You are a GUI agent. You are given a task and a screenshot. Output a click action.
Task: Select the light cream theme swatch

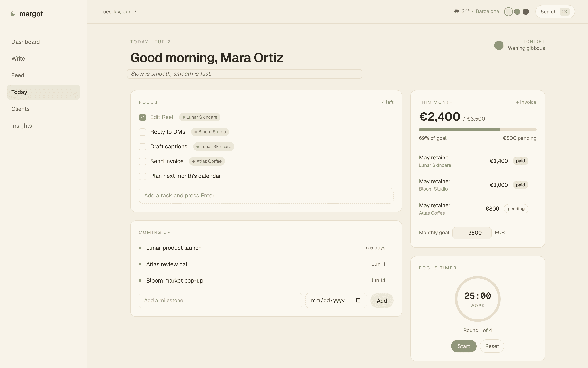coord(508,12)
